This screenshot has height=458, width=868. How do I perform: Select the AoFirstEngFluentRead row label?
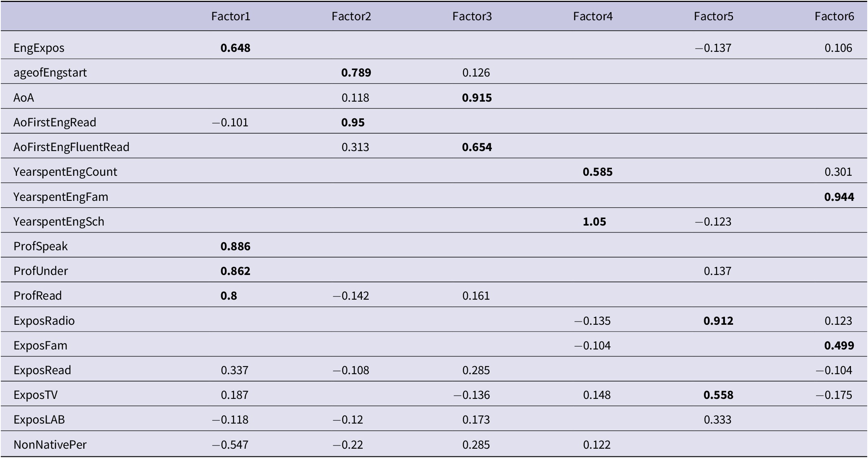coord(71,147)
